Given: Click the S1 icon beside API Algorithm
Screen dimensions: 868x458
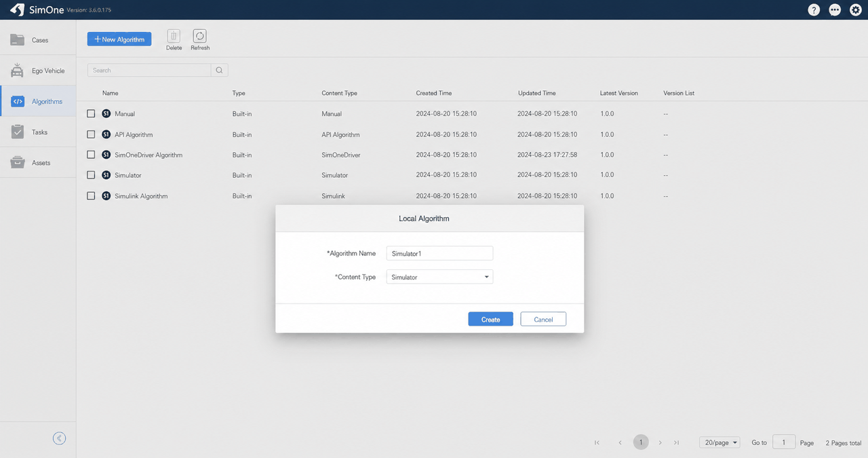Looking at the screenshot, I should pos(106,134).
